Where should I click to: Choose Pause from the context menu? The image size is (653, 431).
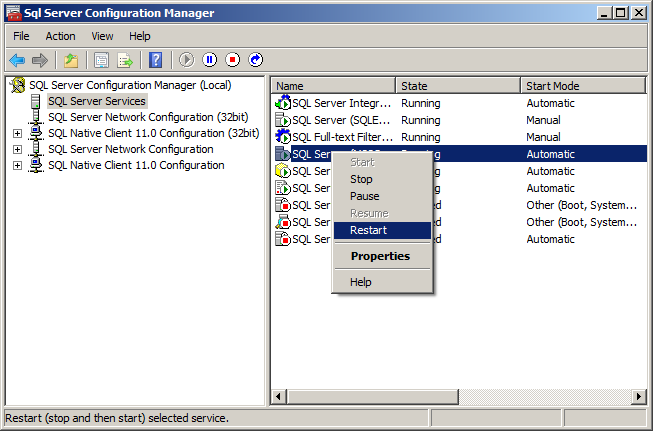[x=382, y=196]
